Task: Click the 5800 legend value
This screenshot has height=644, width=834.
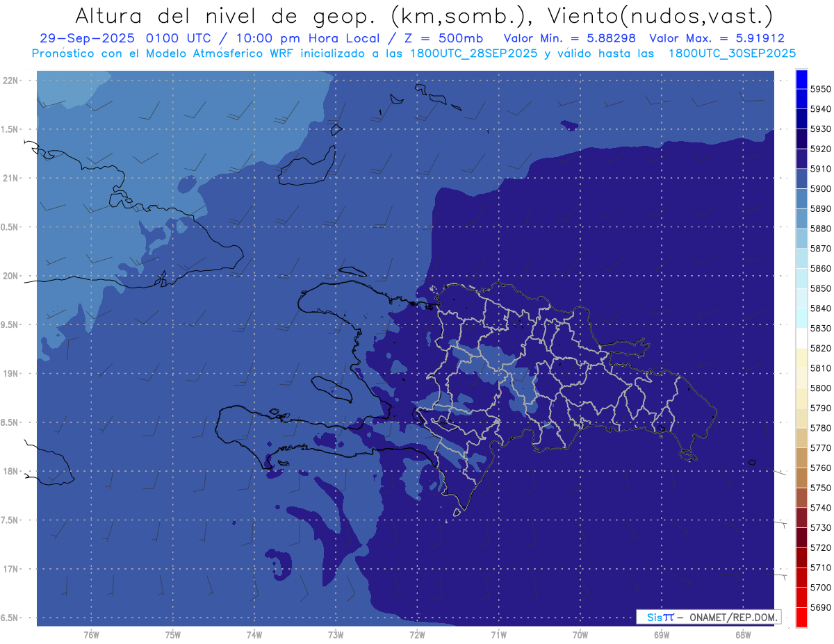Action: pos(821,388)
